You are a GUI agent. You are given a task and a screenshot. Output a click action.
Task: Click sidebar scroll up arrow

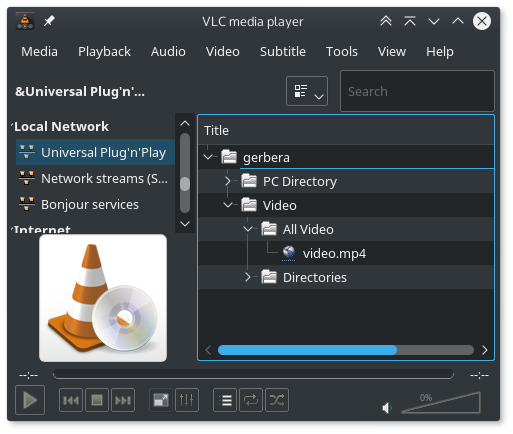click(185, 124)
